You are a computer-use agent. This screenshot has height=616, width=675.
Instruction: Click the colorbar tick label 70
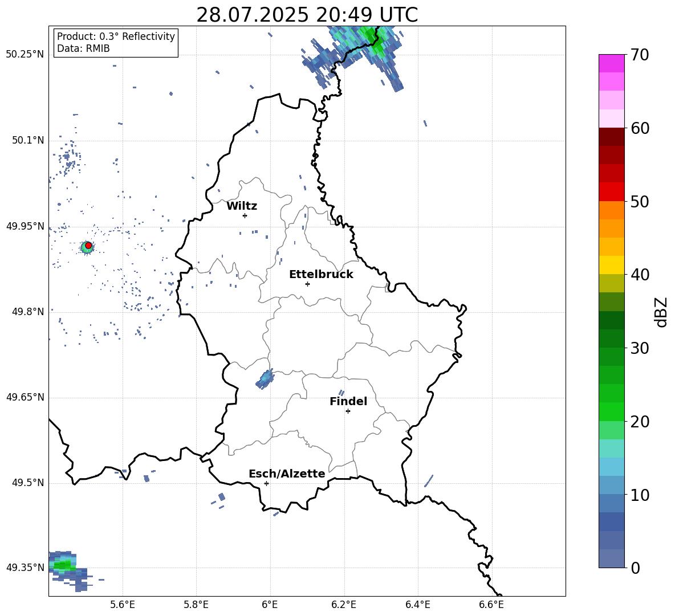[x=640, y=55]
